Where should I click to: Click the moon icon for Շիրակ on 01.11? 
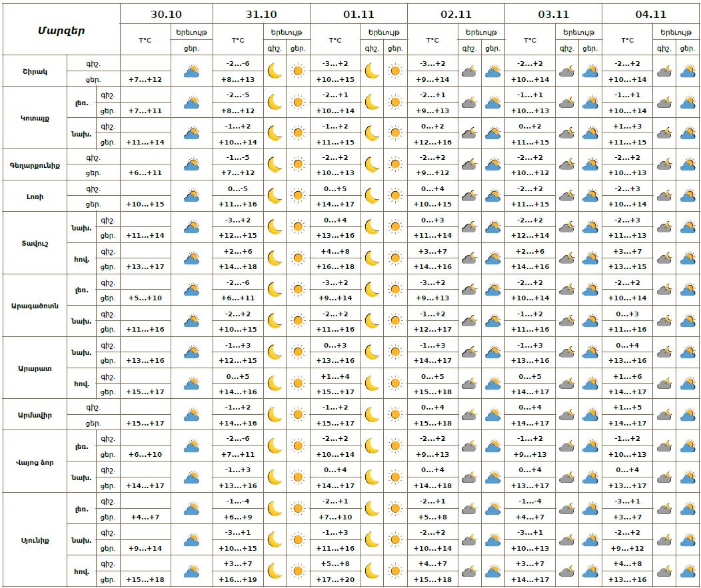coord(372,71)
